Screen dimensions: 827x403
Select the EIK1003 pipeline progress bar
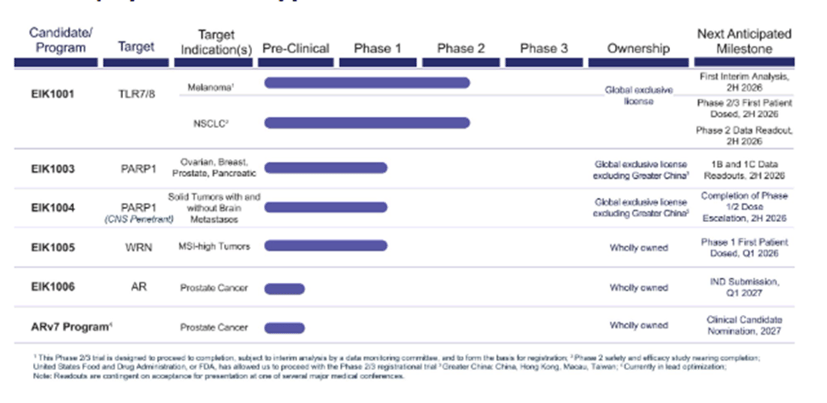[x=325, y=167]
